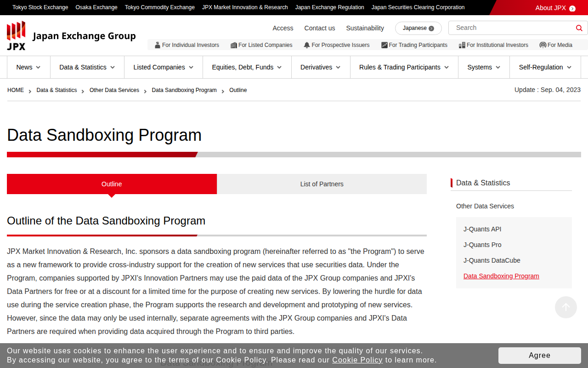Go to the Access page

(283, 28)
